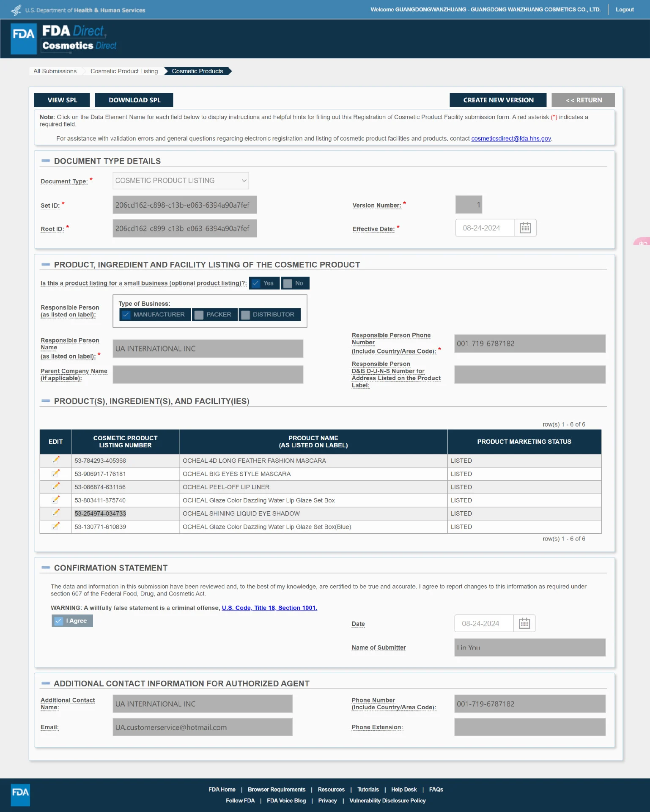Open the cosmeticsdirect@fda.hhs.gov email link
The height and width of the screenshot is (812, 650).
click(x=511, y=139)
